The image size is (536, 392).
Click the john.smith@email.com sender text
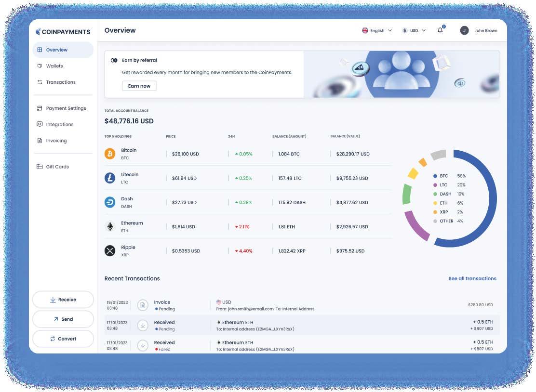tap(251, 309)
